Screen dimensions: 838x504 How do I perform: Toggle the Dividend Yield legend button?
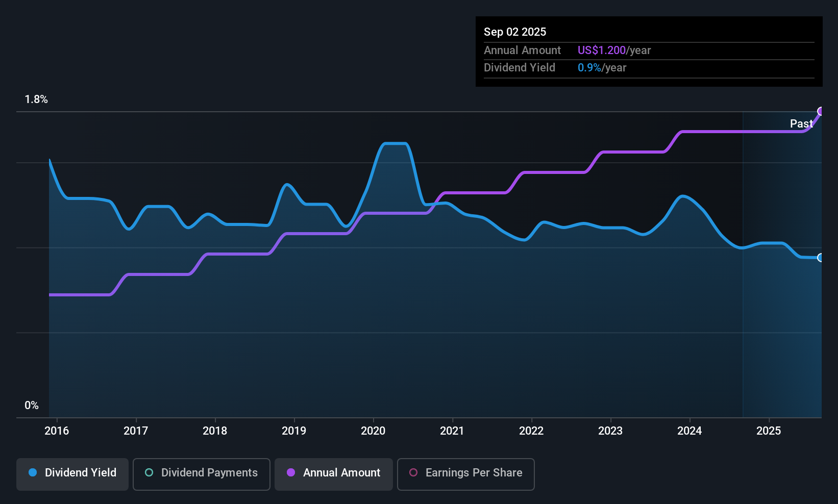coord(72,474)
